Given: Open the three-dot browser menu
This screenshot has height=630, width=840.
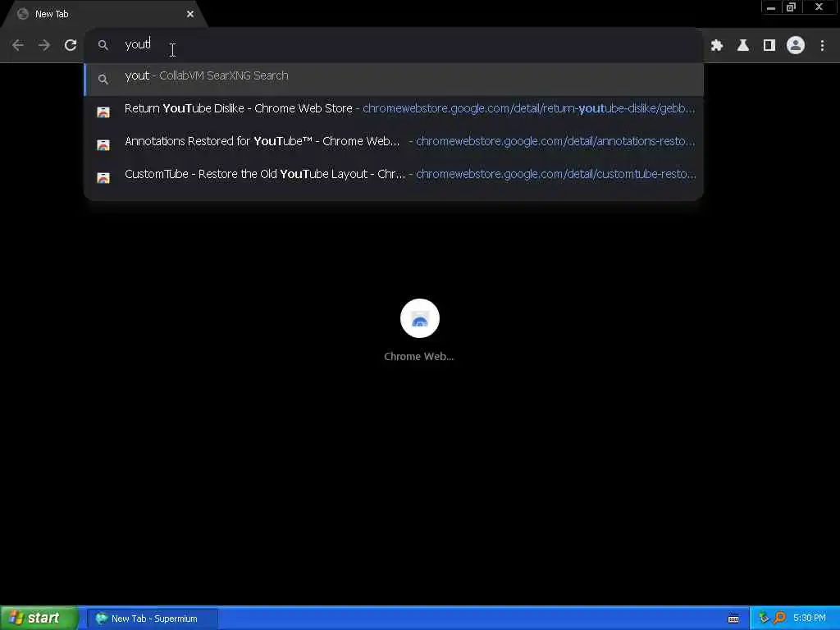Looking at the screenshot, I should point(822,46).
